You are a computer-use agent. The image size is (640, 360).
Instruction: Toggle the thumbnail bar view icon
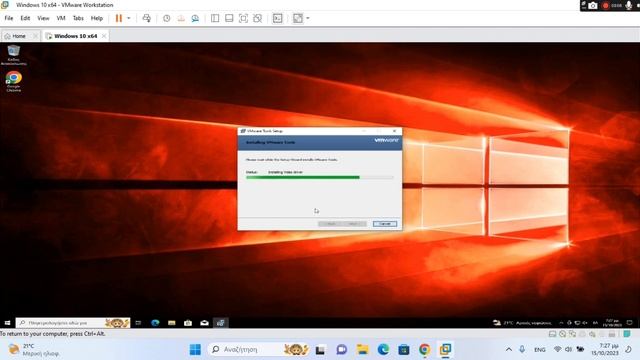229,18
